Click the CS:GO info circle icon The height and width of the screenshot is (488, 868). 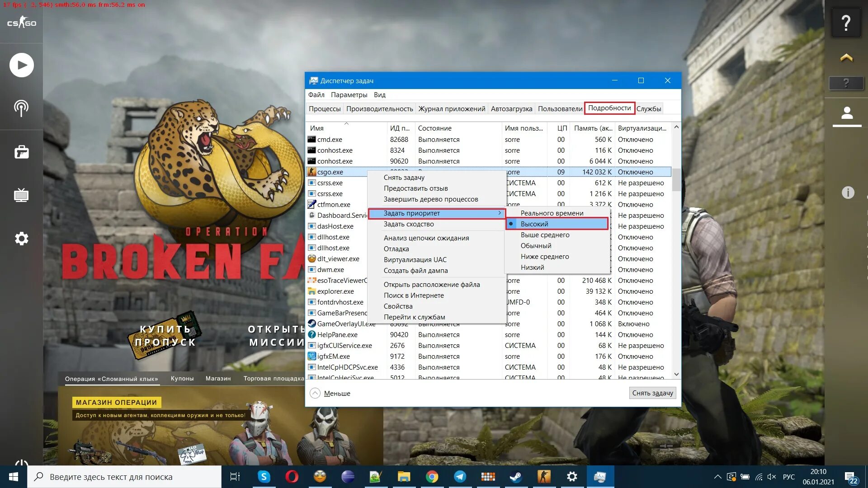coord(848,192)
